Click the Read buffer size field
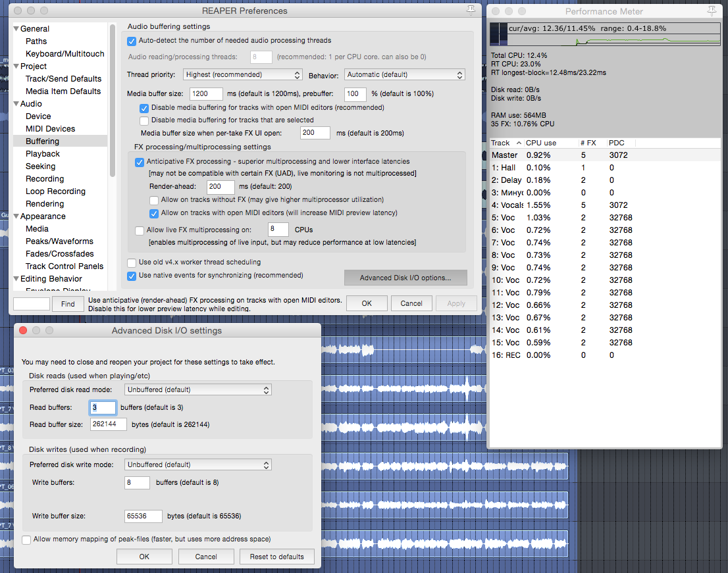Screen dimensions: 728x573 (x=108, y=424)
